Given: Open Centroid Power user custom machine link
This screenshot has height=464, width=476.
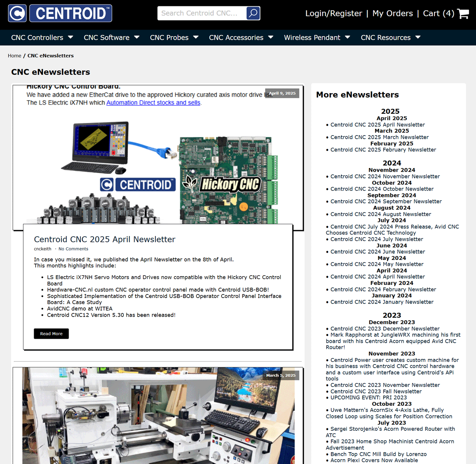Looking at the screenshot, I should point(392,369).
